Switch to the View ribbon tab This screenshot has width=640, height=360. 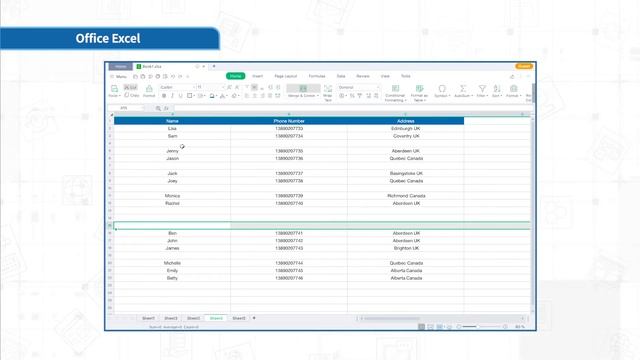(x=385, y=76)
